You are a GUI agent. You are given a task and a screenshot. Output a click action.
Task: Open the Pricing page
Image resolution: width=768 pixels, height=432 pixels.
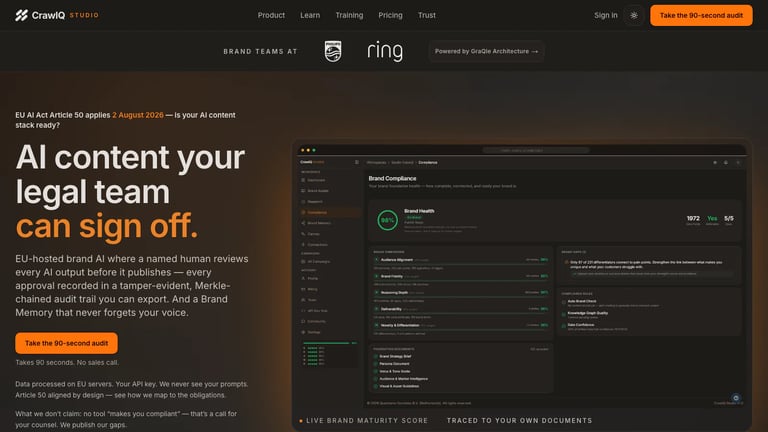[390, 15]
